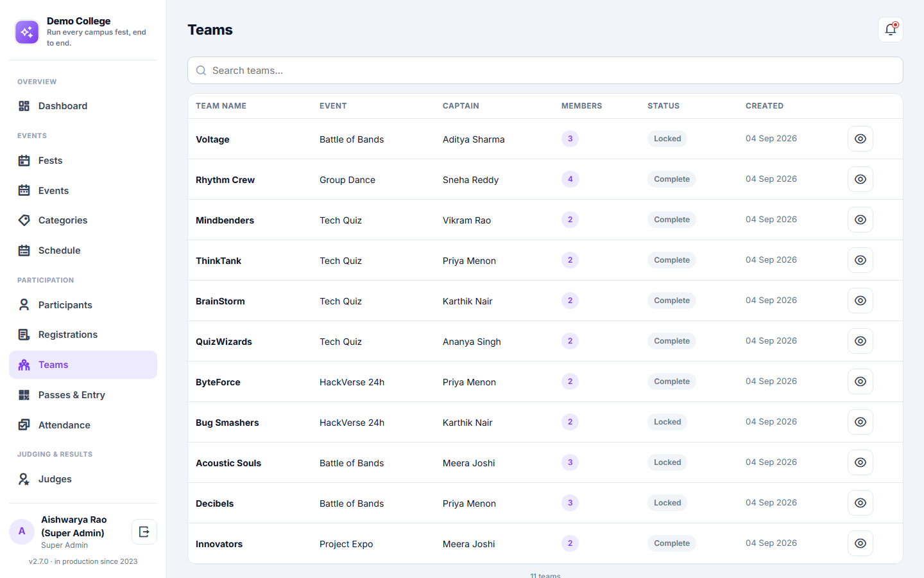View details of the QuizWizards team

[860, 341]
